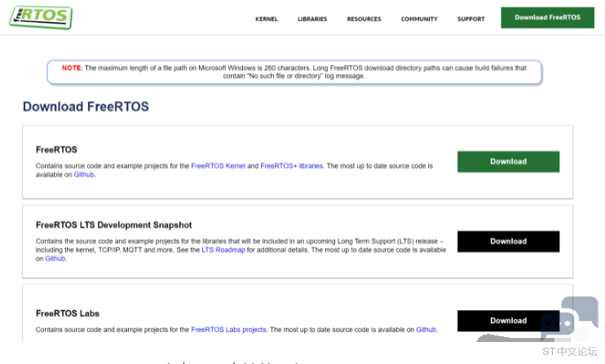Open the COMMUNITY menu
This screenshot has width=605, height=364.
419,19
